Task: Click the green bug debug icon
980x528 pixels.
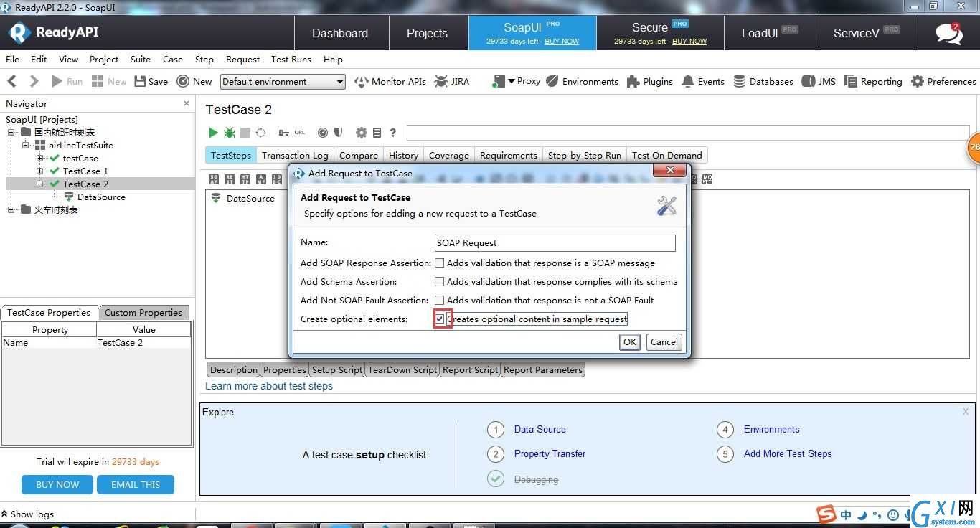Action: (230, 133)
